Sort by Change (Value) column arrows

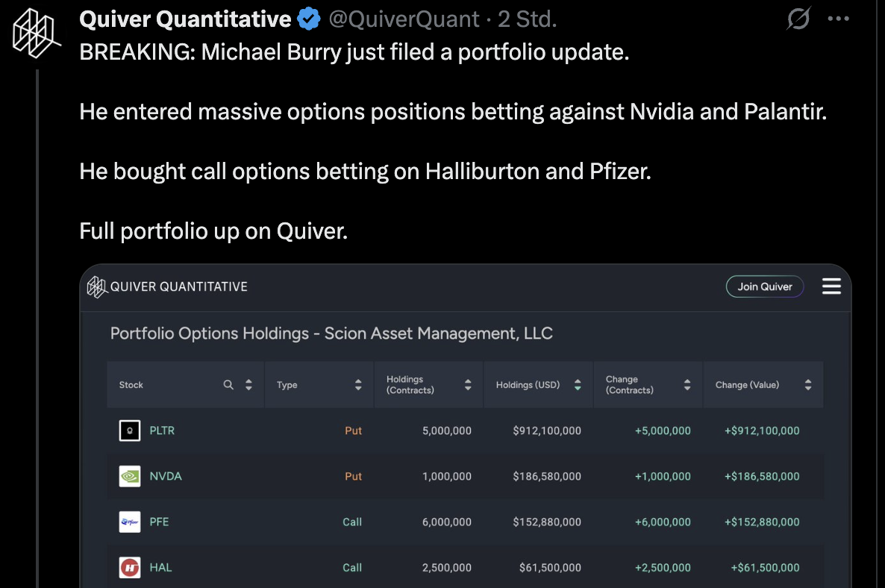[808, 385]
